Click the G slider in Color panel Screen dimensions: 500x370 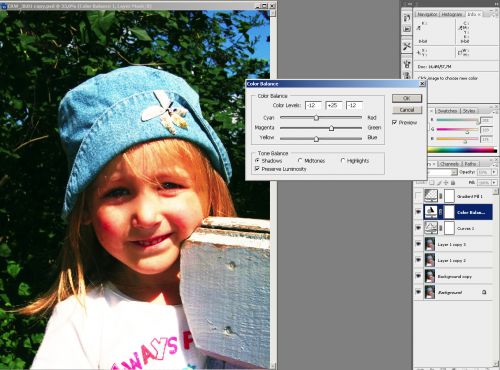pyautogui.click(x=457, y=130)
